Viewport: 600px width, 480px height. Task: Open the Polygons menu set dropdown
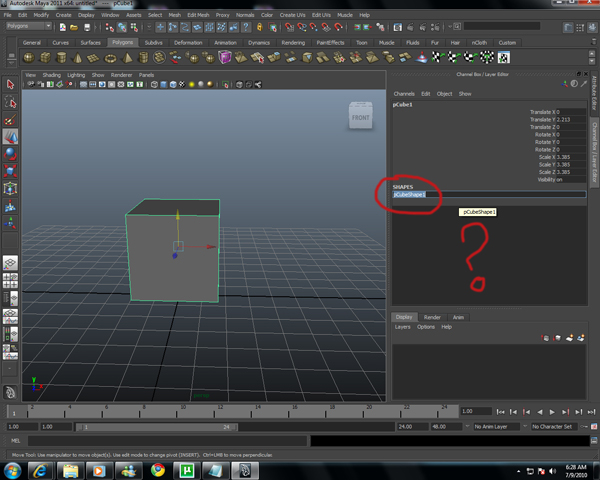coord(29,26)
